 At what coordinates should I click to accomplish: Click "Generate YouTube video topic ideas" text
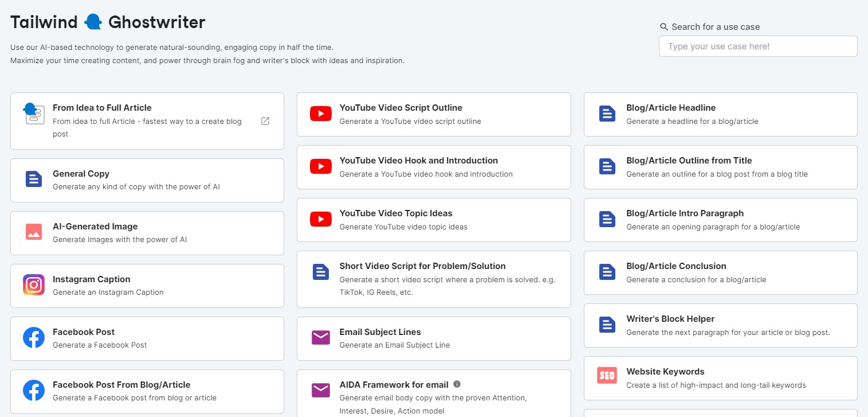point(403,227)
